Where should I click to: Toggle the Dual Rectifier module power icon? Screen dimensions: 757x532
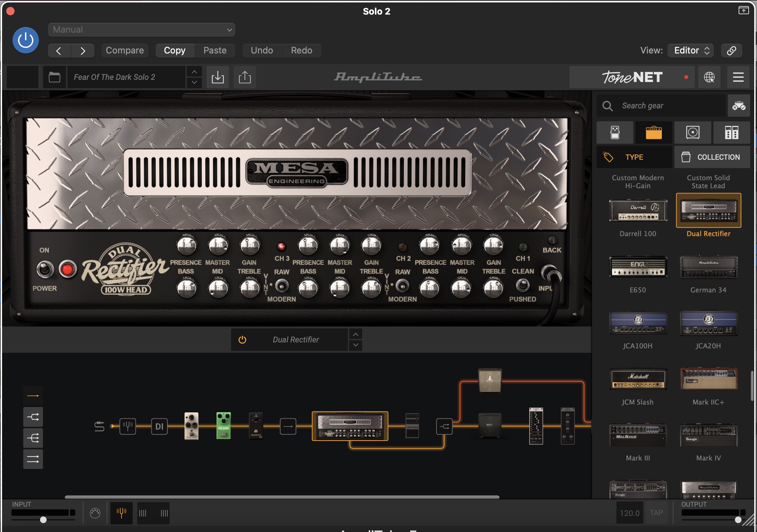[242, 340]
